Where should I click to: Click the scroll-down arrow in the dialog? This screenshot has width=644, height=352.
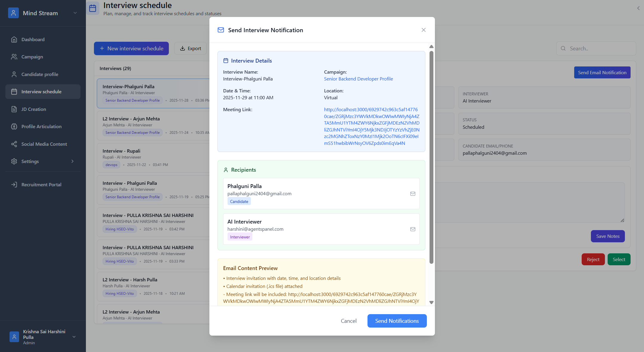[431, 302]
